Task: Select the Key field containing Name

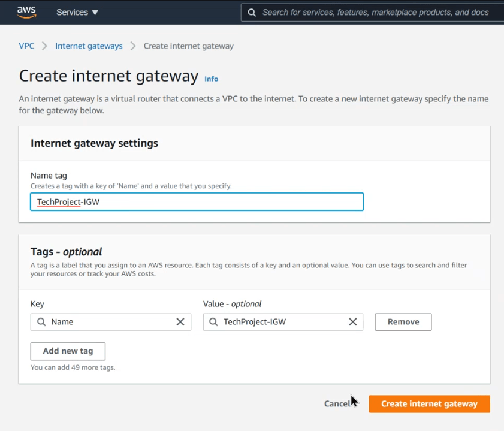Action: (x=111, y=322)
